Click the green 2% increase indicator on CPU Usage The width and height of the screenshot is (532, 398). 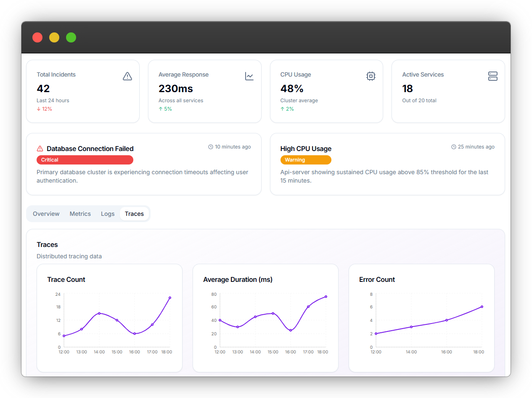tap(287, 109)
